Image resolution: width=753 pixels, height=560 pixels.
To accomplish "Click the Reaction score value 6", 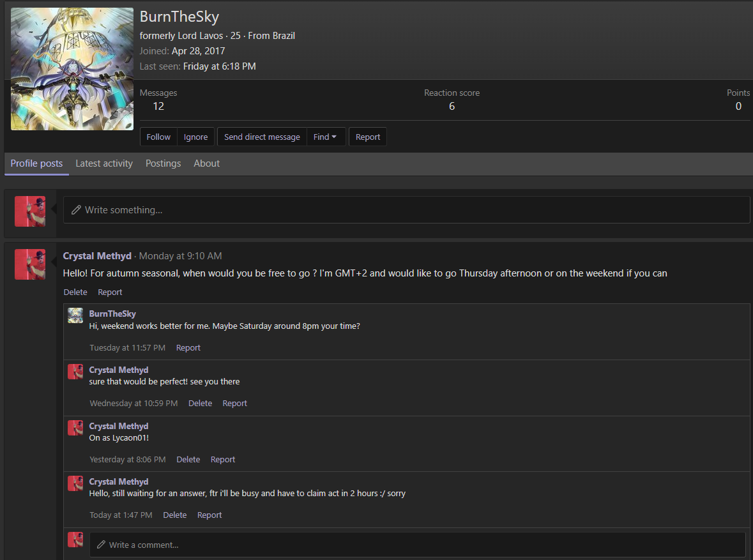I will pos(452,106).
